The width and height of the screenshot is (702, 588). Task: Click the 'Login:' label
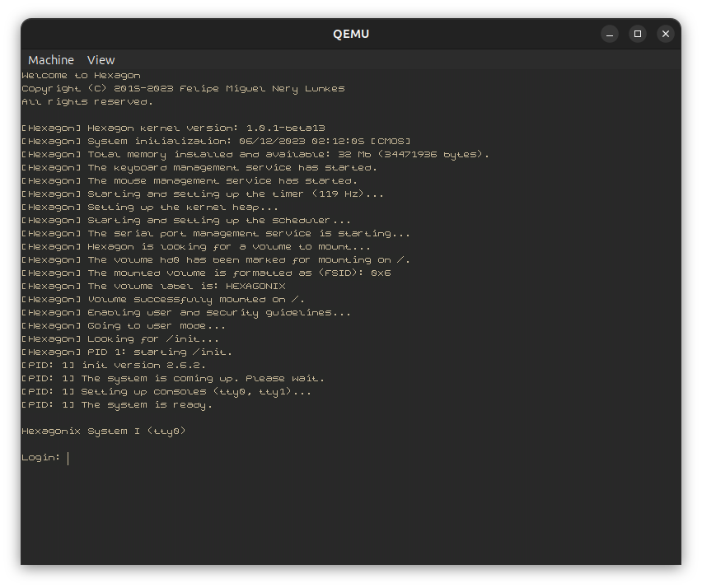pos(40,458)
